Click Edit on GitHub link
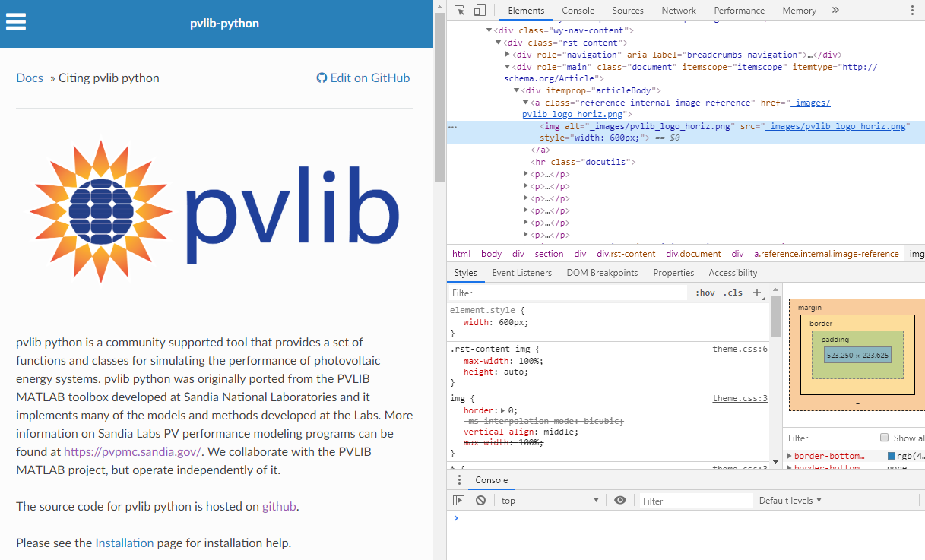This screenshot has width=925, height=560. coord(363,78)
